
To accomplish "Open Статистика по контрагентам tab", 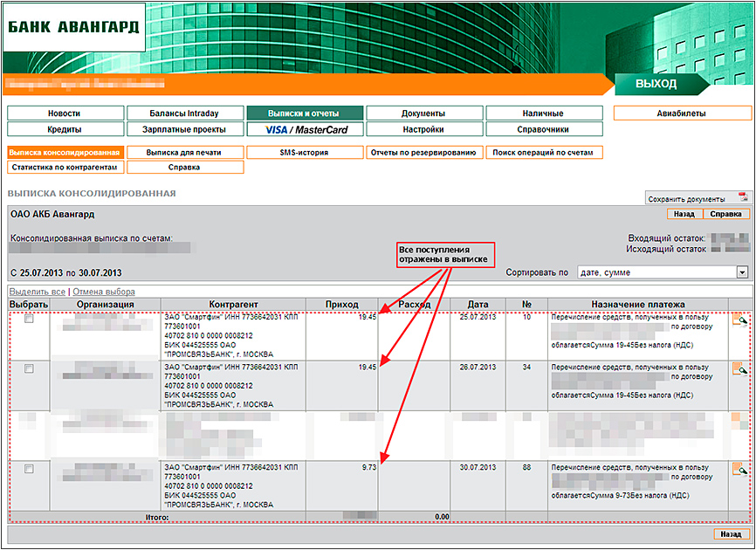I will (65, 168).
